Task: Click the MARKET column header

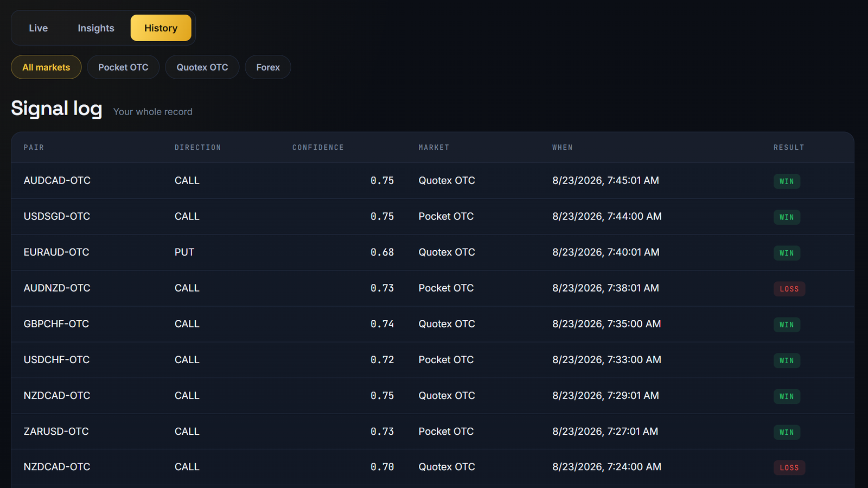Action: (x=433, y=147)
